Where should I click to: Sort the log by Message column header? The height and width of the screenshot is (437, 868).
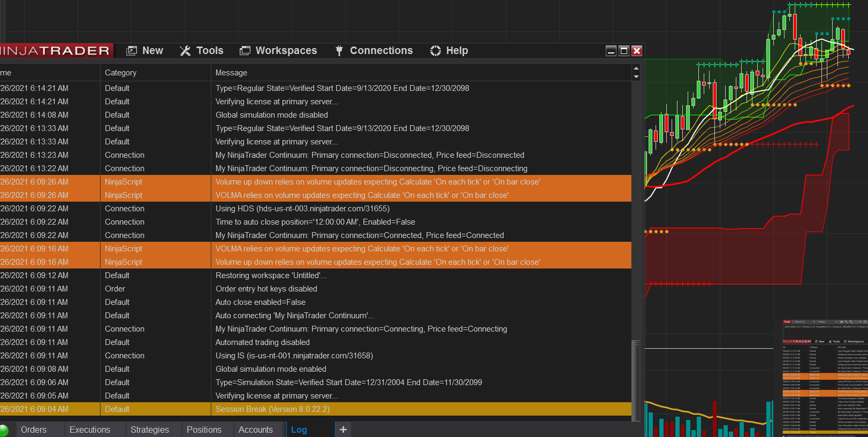click(x=231, y=73)
